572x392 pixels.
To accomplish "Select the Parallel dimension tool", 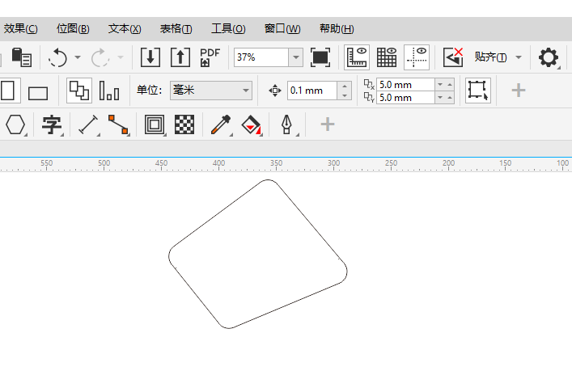I will coord(89,124).
